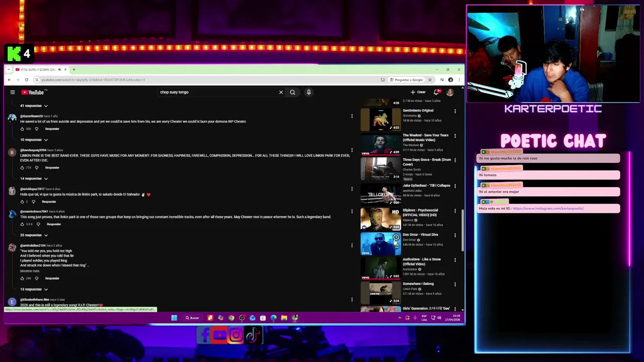Image resolution: width=644 pixels, height=362 pixels.
Task: Like the @GazerBeam25 comment
Action: pyautogui.click(x=22, y=129)
